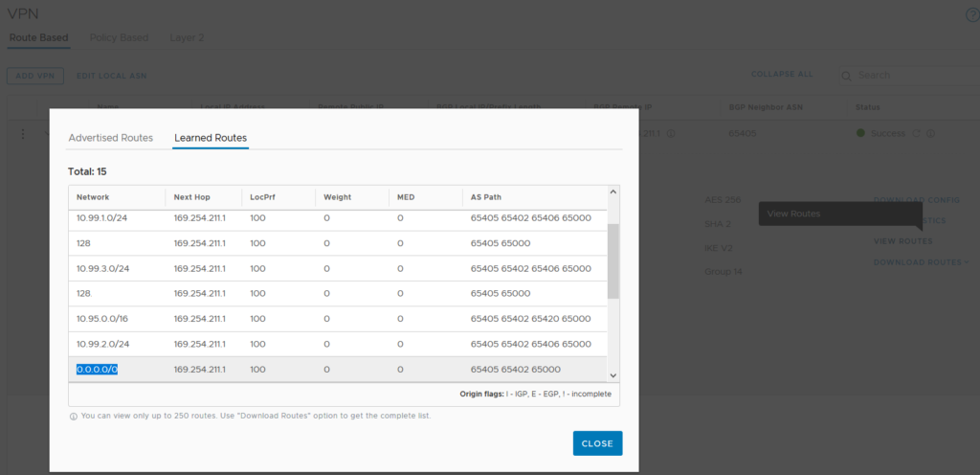Image resolution: width=980 pixels, height=475 pixels.
Task: Click COLLAPSE ALL link
Action: [x=782, y=74]
